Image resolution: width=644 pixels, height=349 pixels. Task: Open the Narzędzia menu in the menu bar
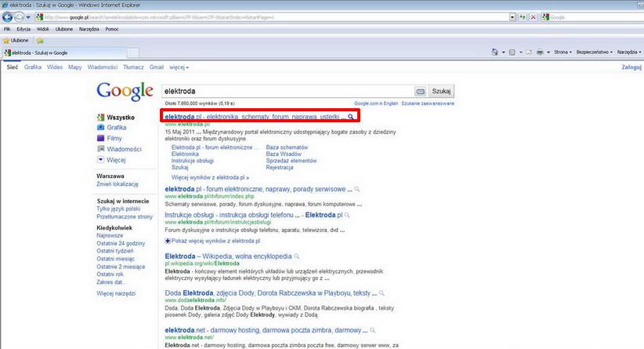(x=89, y=29)
